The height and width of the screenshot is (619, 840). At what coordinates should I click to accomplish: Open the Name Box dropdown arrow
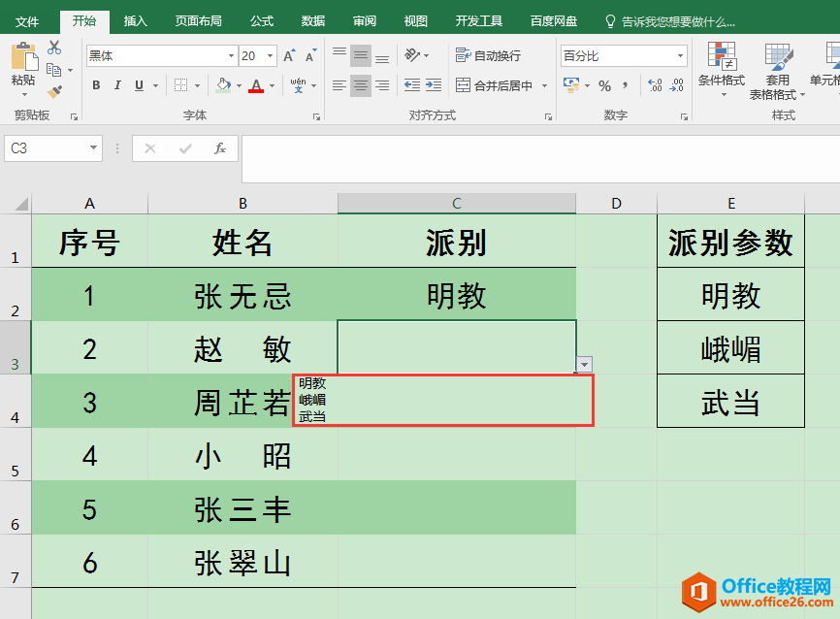[93, 147]
